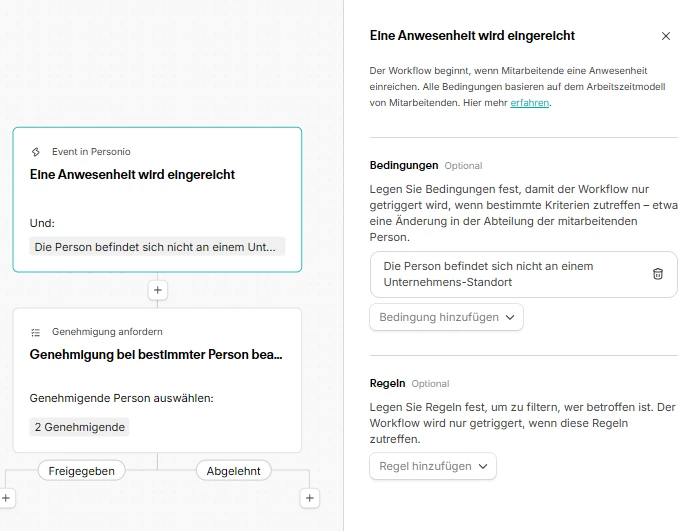Click the 'Genehmigung anfordern' step label
Screen dimensions: 697x531
[107, 331]
